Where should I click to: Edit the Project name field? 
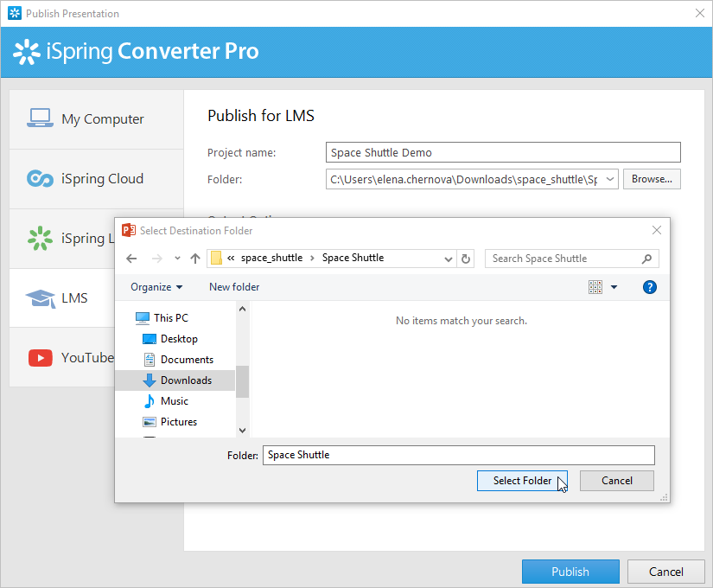pos(503,152)
